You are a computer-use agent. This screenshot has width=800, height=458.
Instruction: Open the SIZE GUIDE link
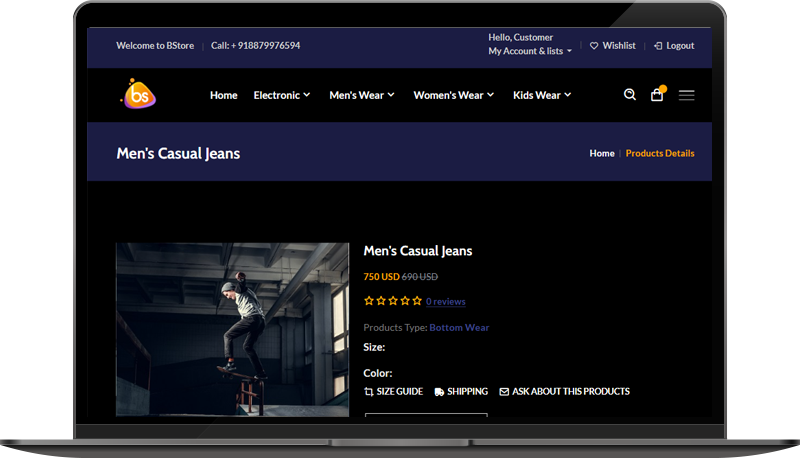(399, 392)
